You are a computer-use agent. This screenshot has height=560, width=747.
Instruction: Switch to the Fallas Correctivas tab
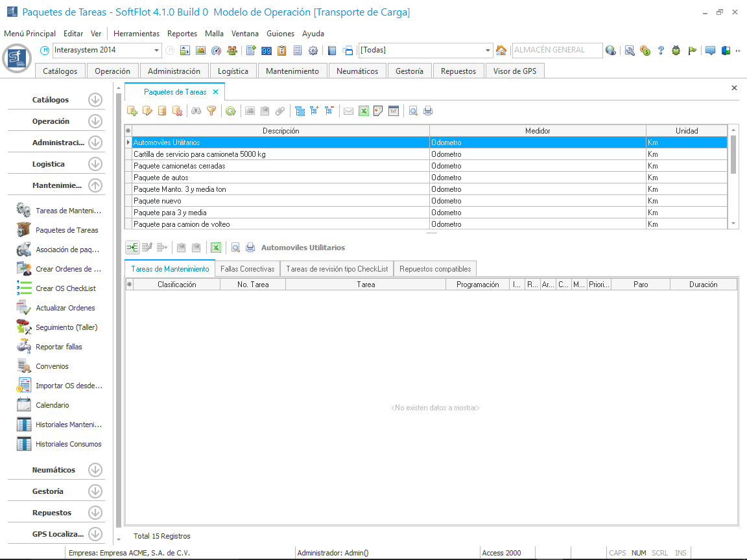click(x=247, y=269)
